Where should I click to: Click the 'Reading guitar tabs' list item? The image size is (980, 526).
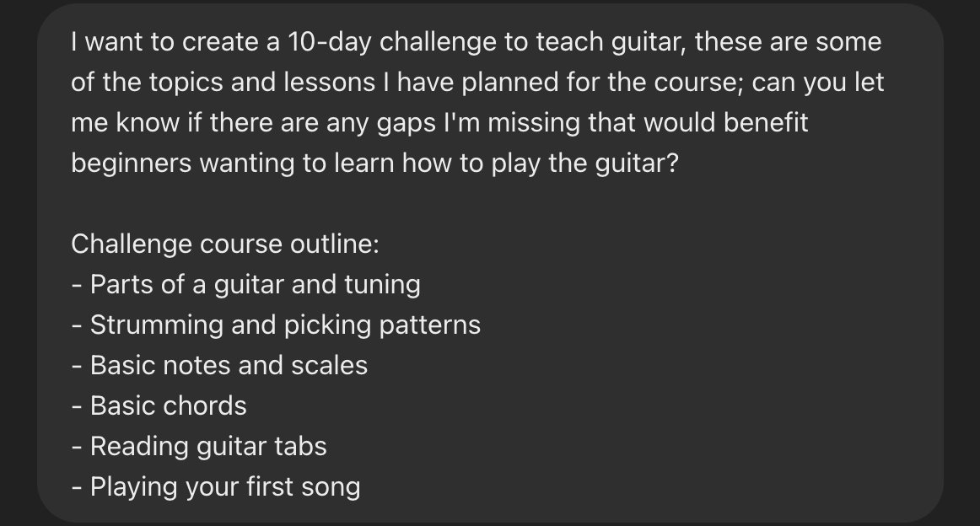(x=199, y=447)
